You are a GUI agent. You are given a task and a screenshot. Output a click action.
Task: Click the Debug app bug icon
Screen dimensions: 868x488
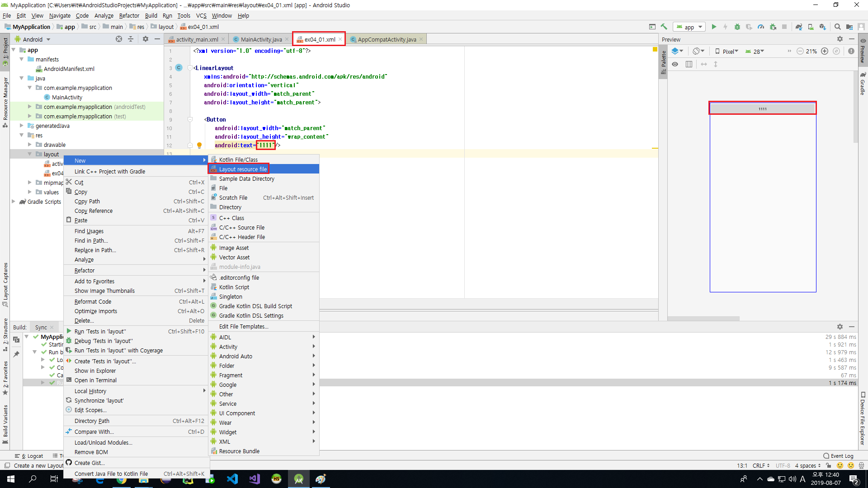(x=737, y=27)
